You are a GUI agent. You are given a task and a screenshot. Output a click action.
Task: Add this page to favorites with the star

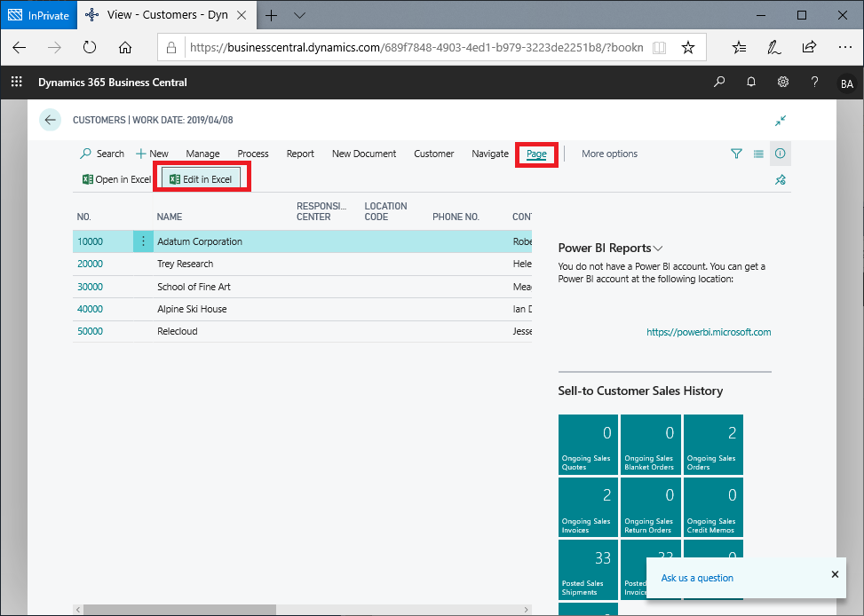click(x=687, y=47)
